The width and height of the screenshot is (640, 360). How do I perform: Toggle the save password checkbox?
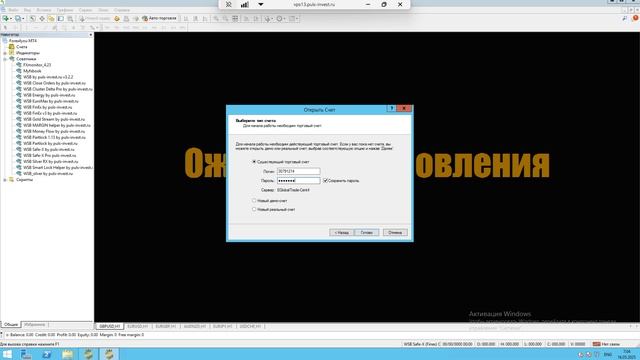(x=325, y=180)
